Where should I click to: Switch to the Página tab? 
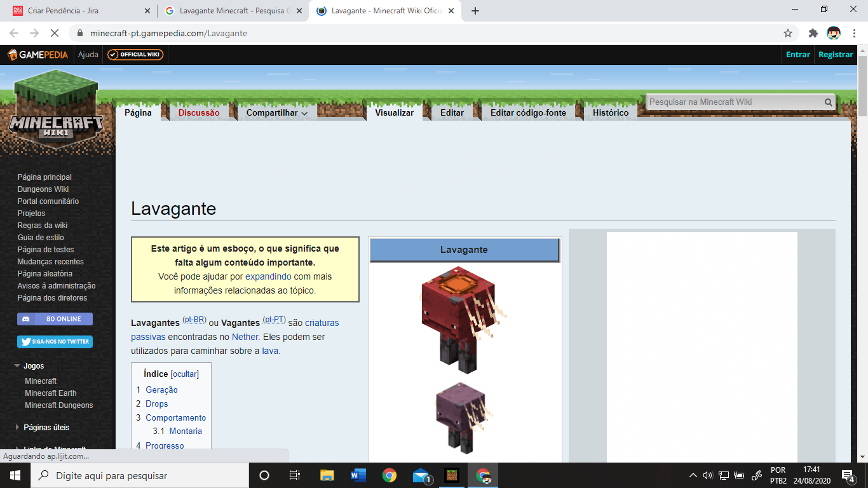138,112
